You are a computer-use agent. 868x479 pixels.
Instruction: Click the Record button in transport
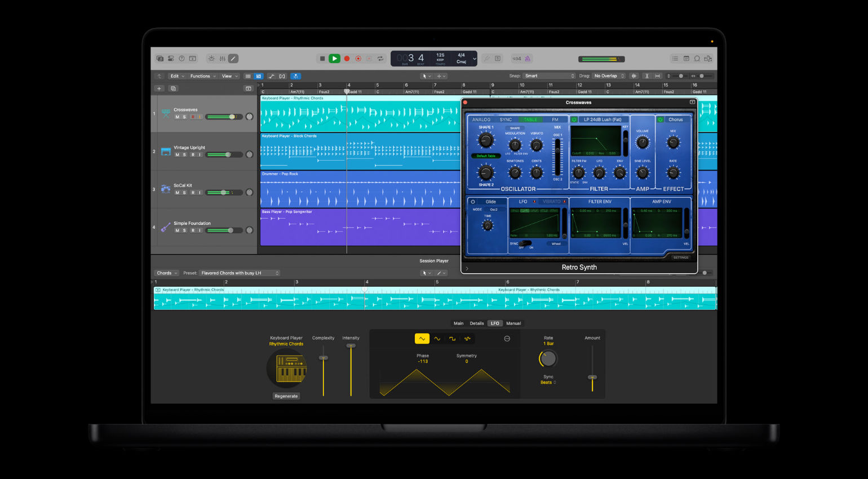(x=347, y=59)
